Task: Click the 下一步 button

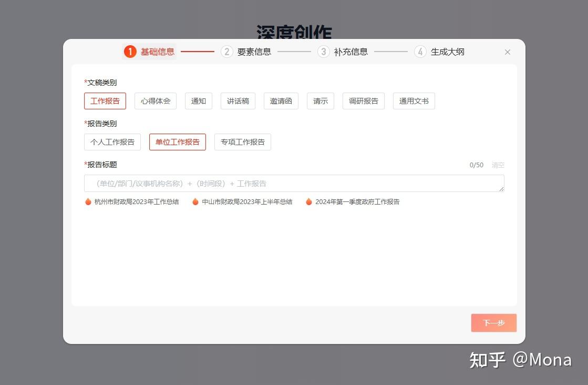Action: click(x=494, y=323)
